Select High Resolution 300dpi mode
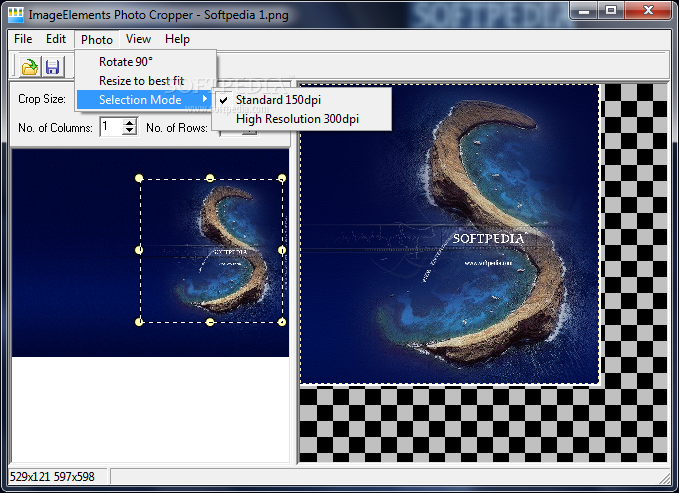 301,119
